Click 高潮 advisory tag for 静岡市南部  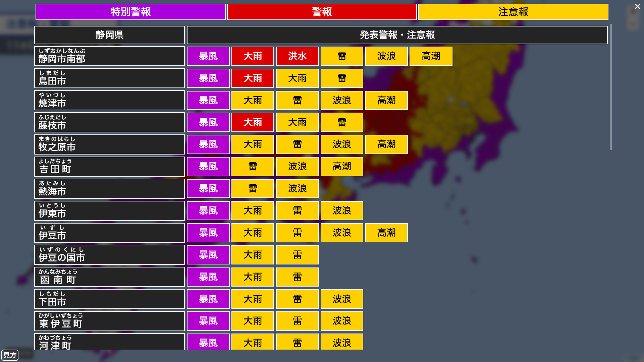click(431, 56)
